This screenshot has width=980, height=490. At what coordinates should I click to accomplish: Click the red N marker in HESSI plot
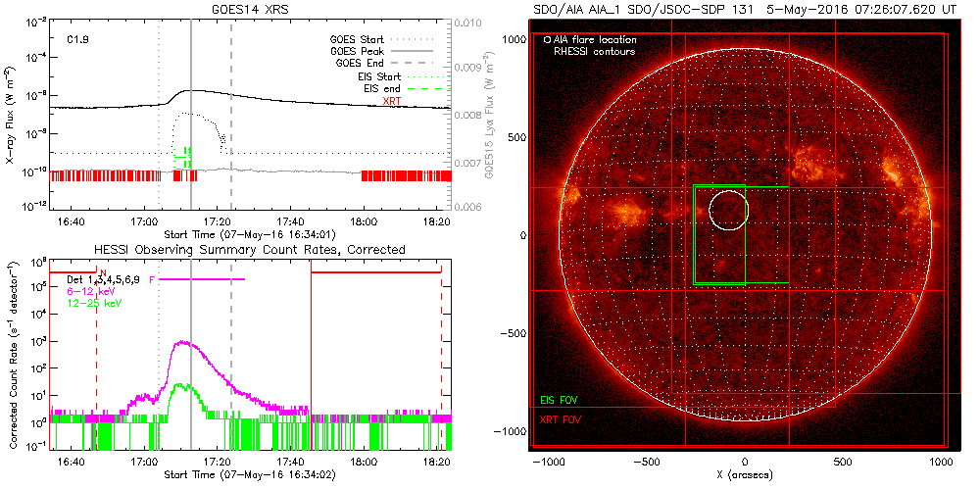[x=102, y=273]
